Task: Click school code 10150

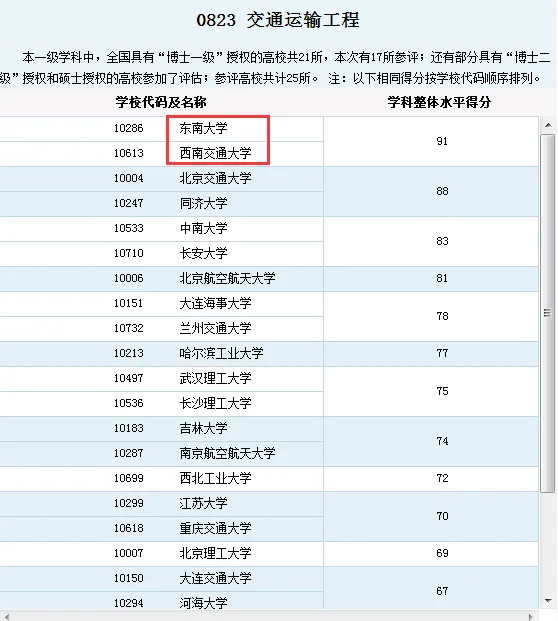Action: coord(129,578)
